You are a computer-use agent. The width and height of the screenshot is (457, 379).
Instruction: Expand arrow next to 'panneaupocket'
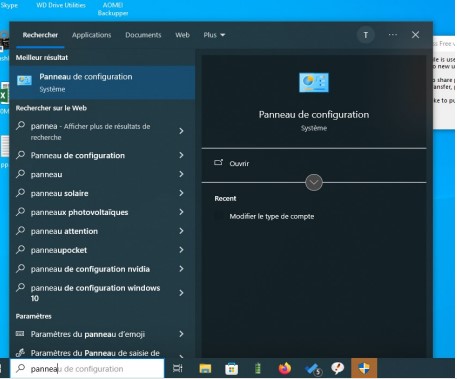point(181,250)
